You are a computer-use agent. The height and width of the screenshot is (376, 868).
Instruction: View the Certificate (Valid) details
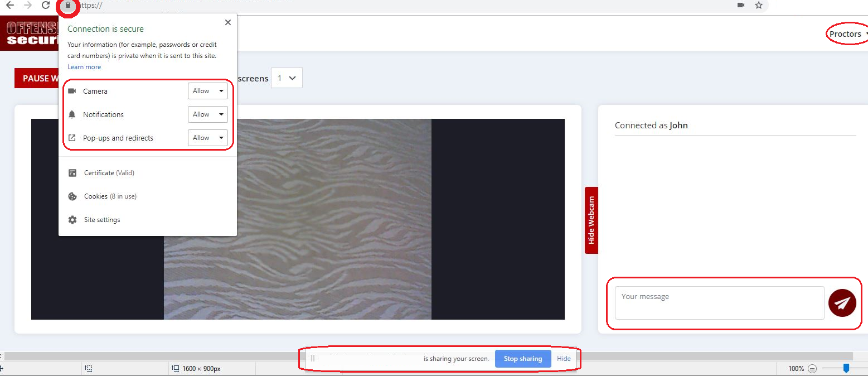pos(109,173)
